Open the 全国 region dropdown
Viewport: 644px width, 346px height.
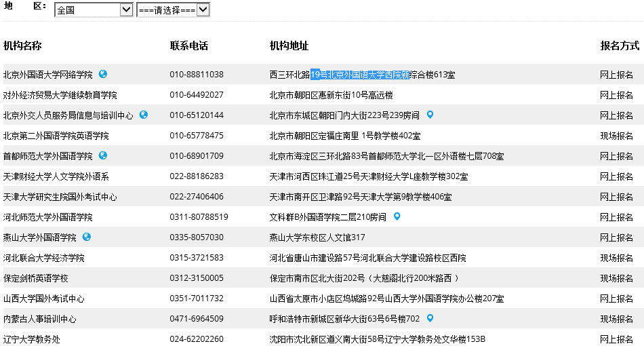tap(94, 10)
